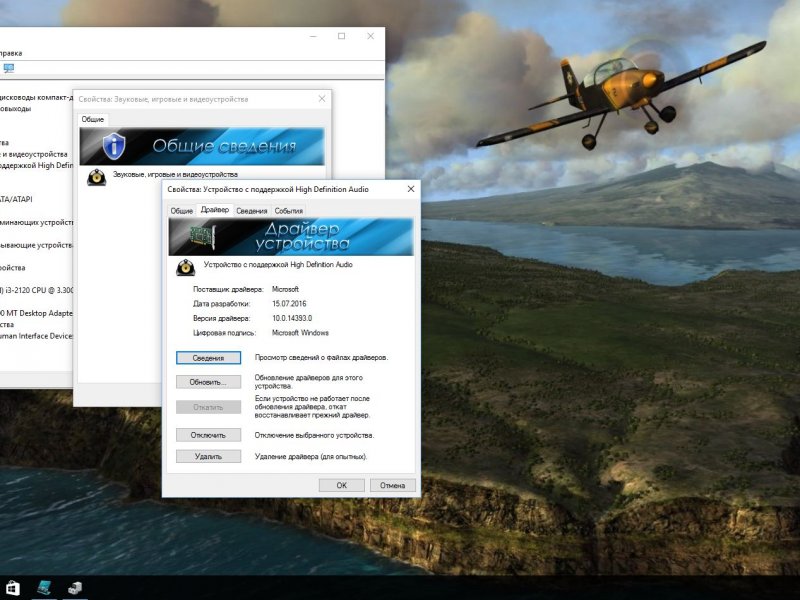
Task: Click the driver version value 10.0.14393.0
Action: [x=292, y=318]
